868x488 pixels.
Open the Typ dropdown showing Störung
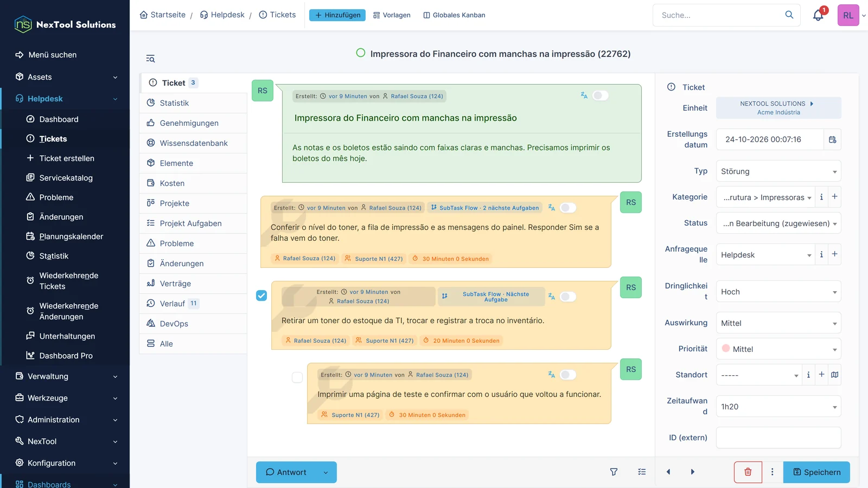pyautogui.click(x=778, y=171)
